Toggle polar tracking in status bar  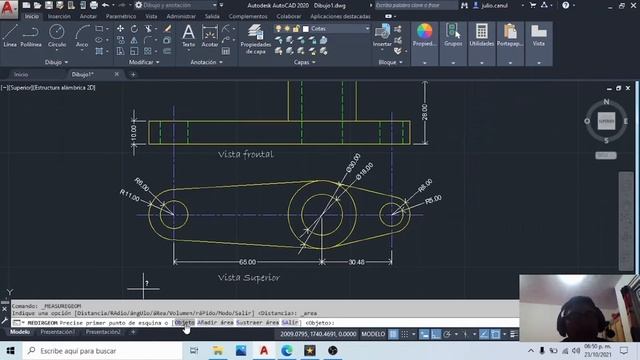[447, 334]
